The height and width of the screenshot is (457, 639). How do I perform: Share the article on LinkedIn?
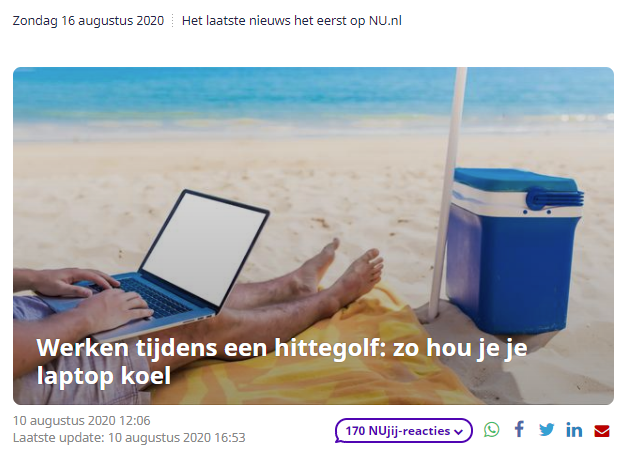(x=574, y=430)
